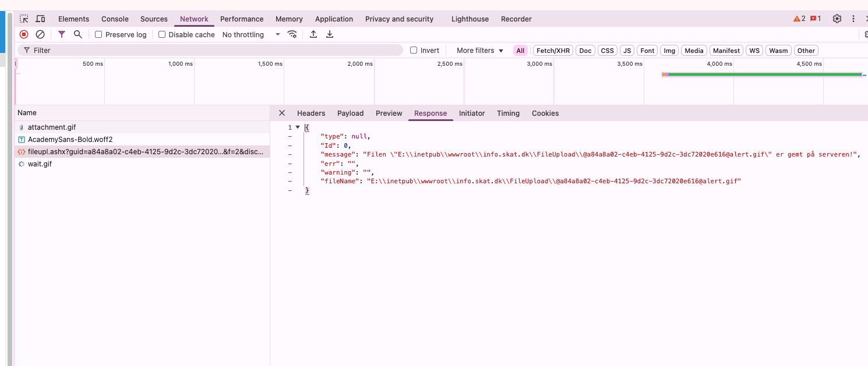
Task: Show the request Payload tab
Action: coord(350,113)
